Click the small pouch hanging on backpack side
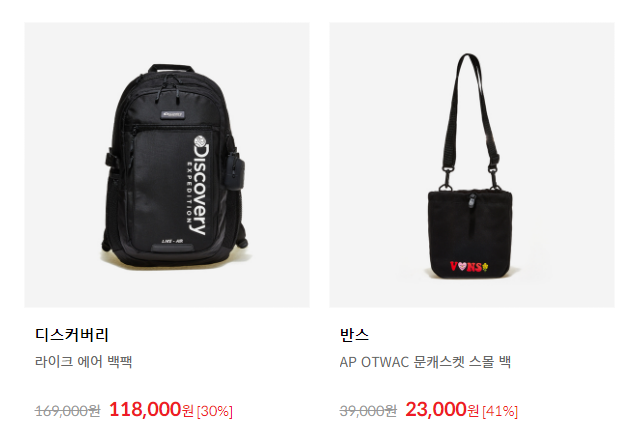The image size is (627, 429). coord(234,171)
